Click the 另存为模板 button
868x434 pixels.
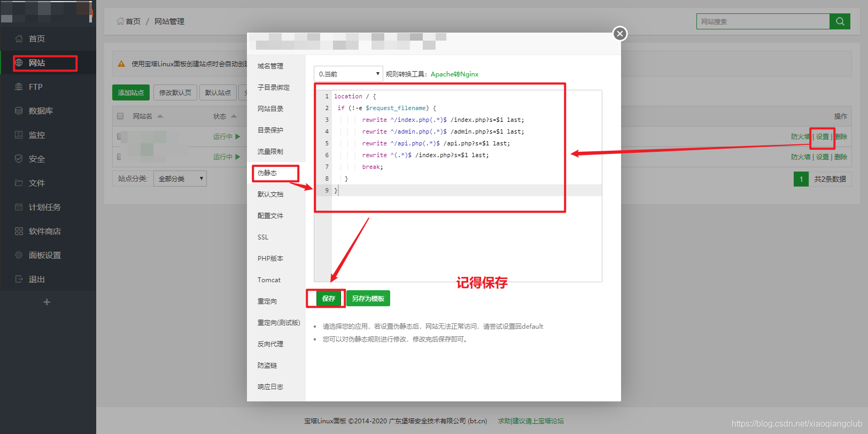[368, 298]
